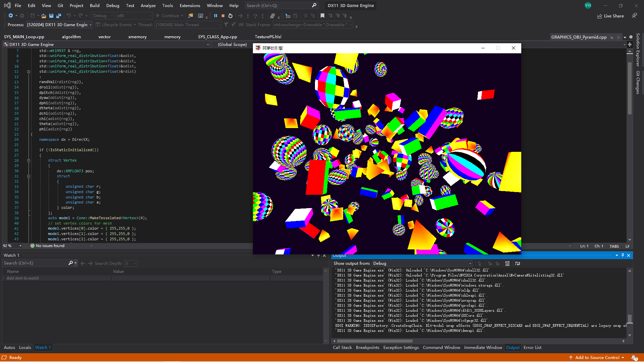Screen dimensions: 644x362
Task: Open the editor zoom 92% dropdown
Action: pos(20,246)
